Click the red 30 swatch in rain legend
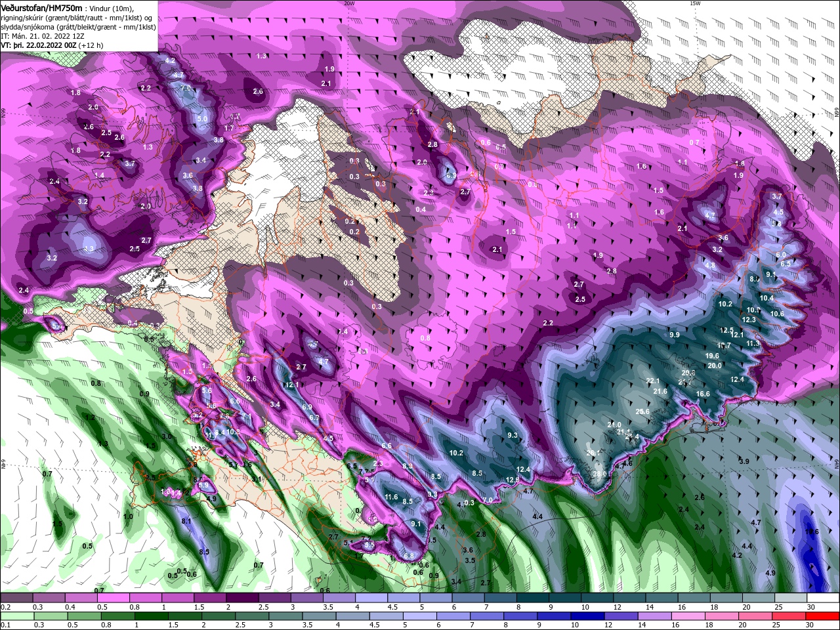The width and height of the screenshot is (840, 630). [823, 616]
